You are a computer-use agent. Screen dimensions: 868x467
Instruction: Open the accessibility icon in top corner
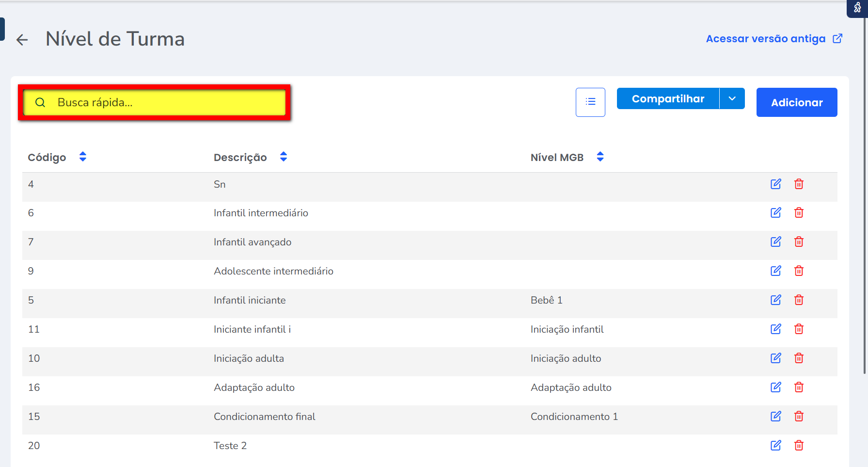pos(857,8)
